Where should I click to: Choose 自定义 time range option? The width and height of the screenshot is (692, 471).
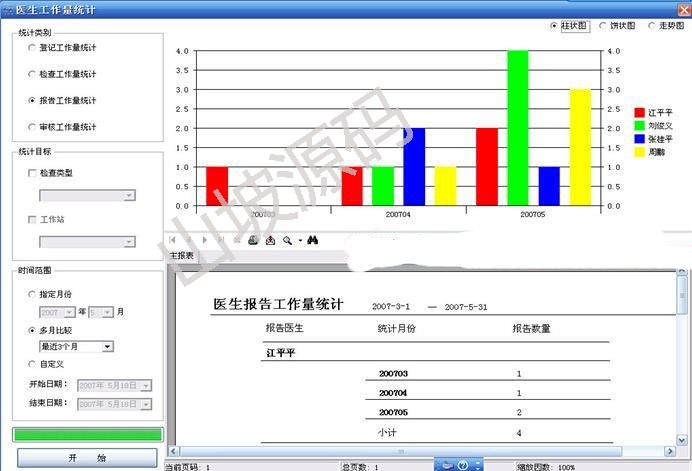[x=31, y=364]
